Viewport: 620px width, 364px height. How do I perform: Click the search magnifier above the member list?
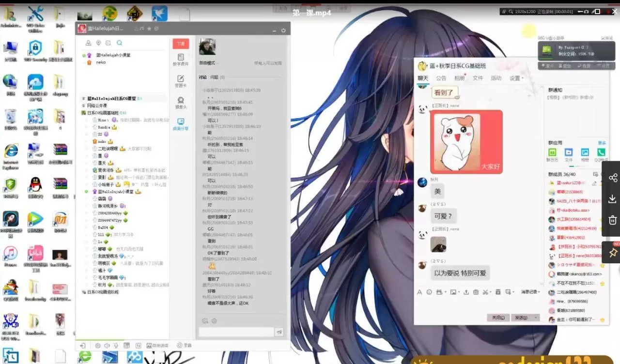click(x=120, y=43)
